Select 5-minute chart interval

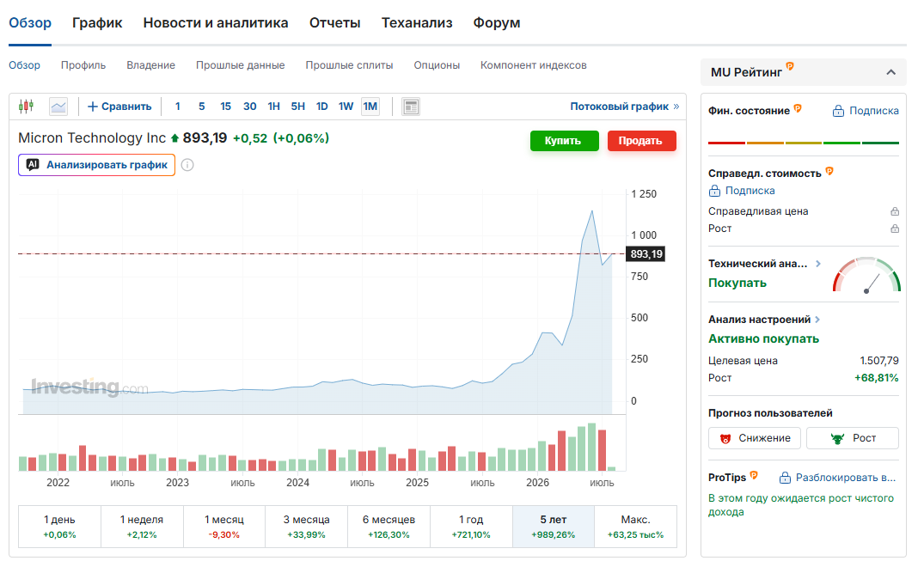tap(201, 107)
